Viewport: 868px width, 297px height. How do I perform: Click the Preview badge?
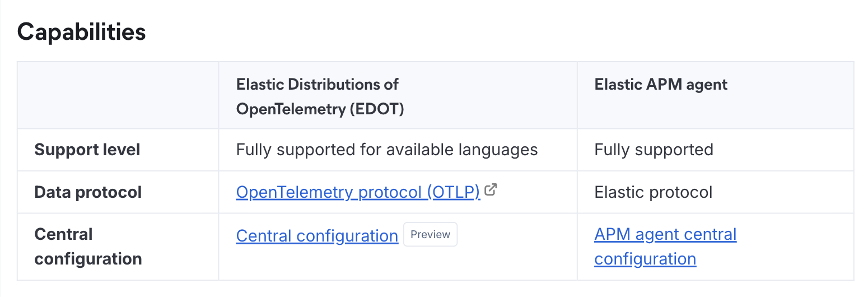pyautogui.click(x=430, y=235)
